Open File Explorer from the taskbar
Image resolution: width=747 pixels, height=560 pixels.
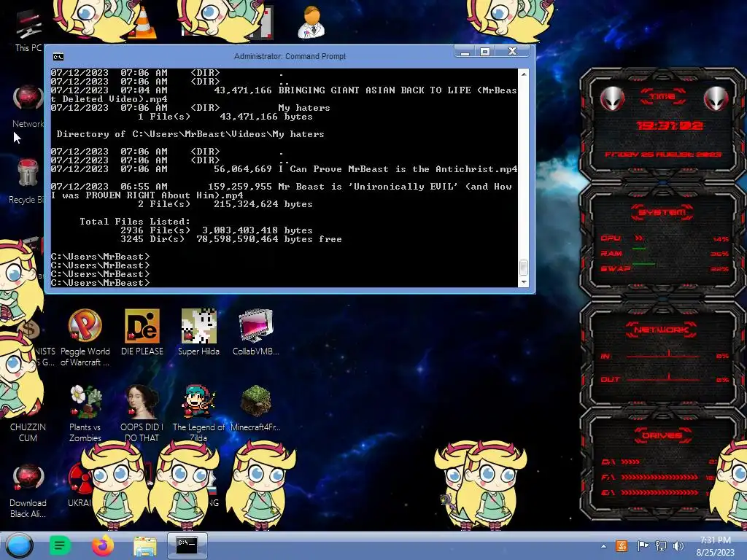click(145, 546)
